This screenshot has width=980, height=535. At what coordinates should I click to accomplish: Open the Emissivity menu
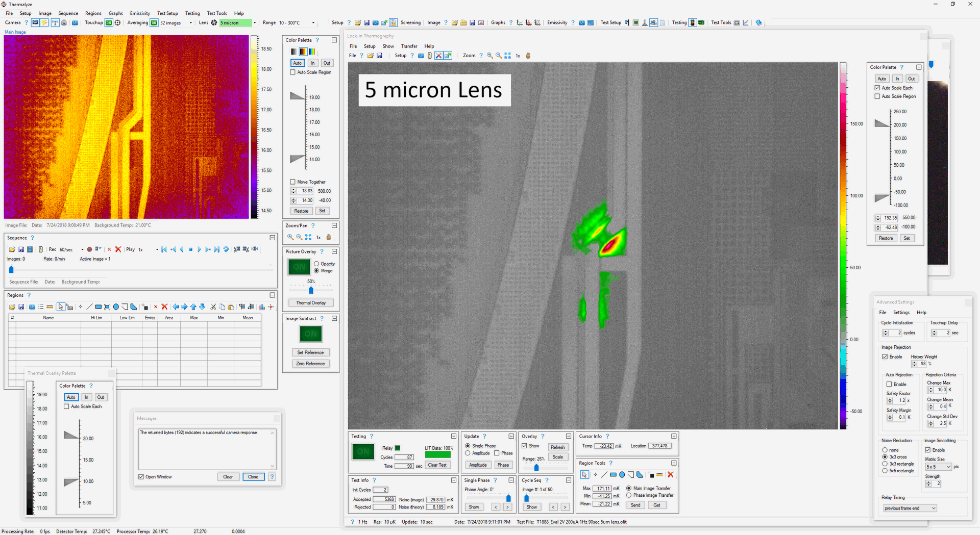(139, 13)
